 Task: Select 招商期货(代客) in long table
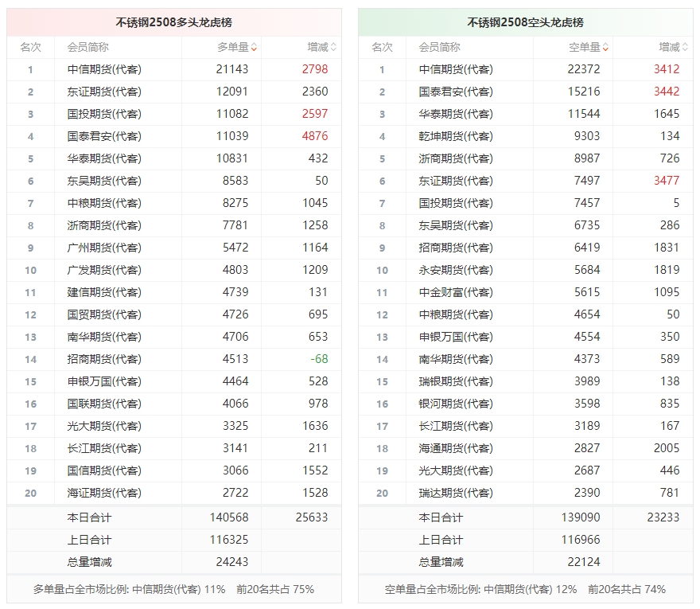click(104, 359)
